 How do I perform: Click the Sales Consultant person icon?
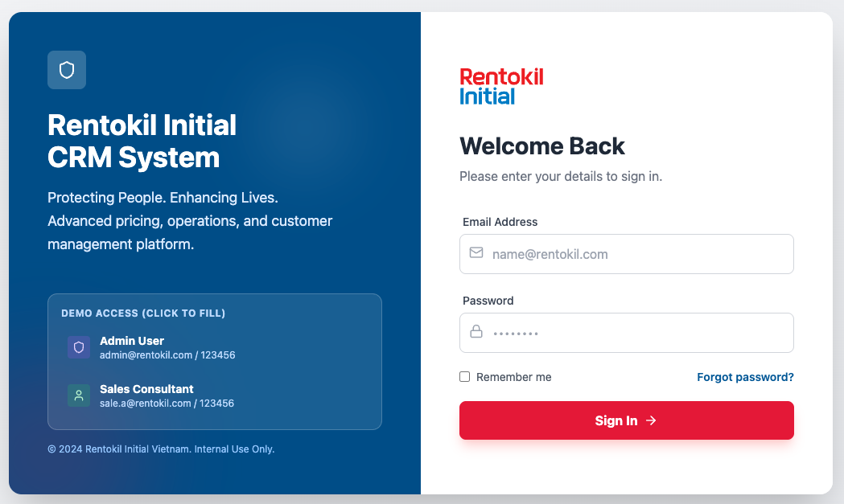coord(79,395)
